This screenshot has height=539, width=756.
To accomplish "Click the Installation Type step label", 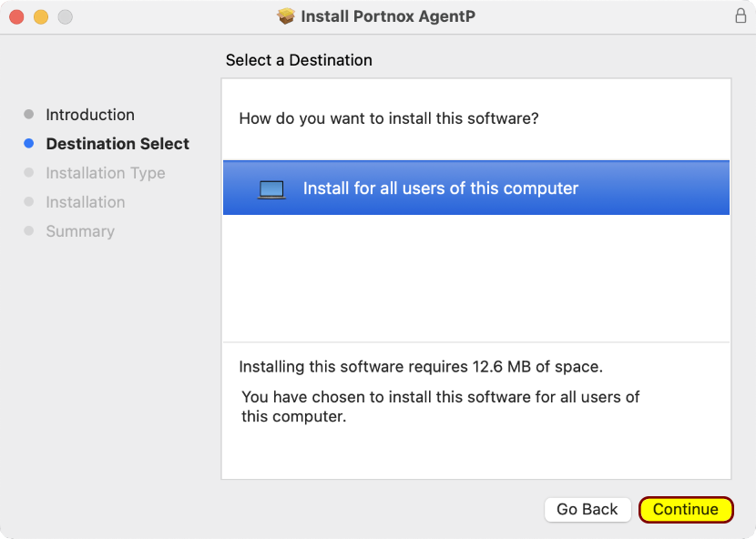I will 106,173.
